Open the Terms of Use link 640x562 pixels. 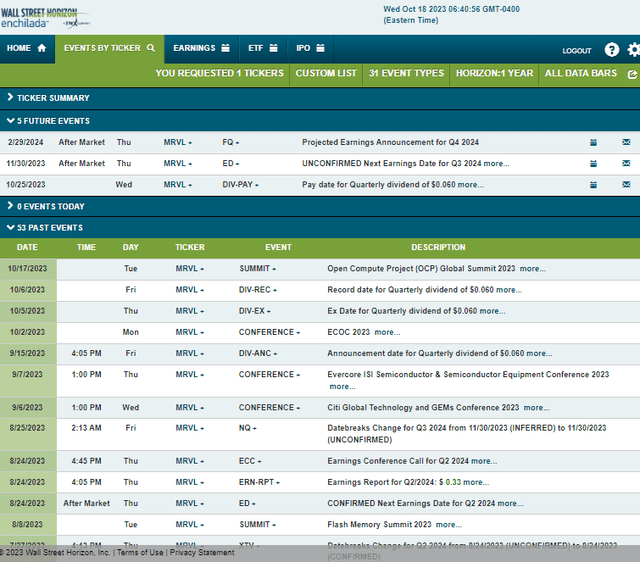point(140,553)
